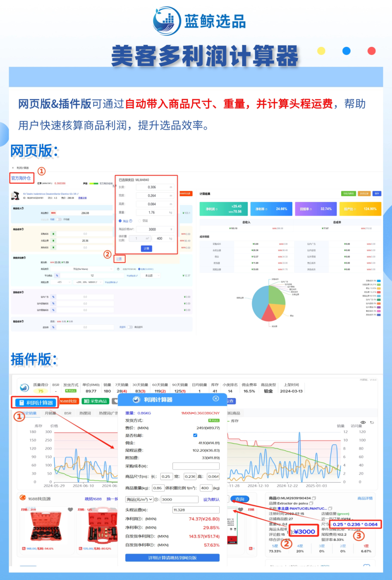Click the 导出为图表 green button
The height and width of the screenshot is (580, 392).
coord(348,193)
